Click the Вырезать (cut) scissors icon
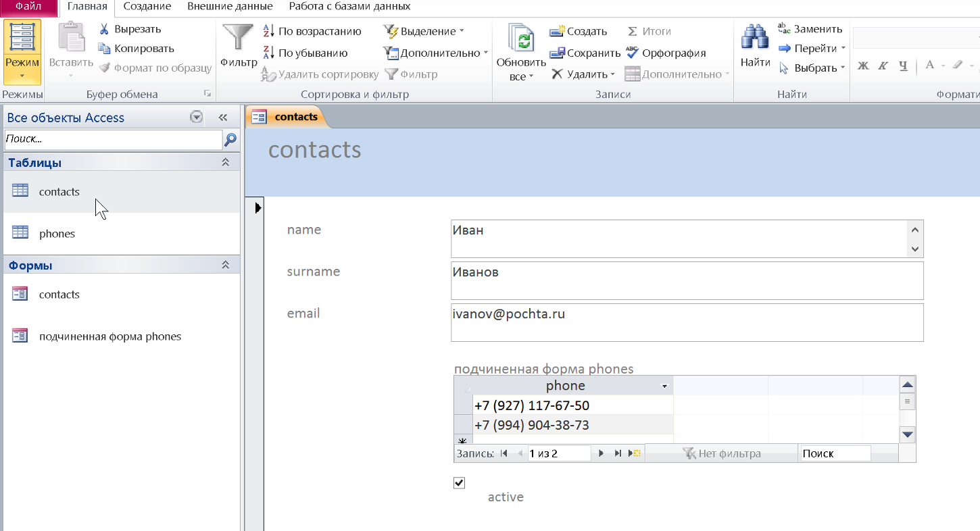This screenshot has width=980, height=531. 105,29
